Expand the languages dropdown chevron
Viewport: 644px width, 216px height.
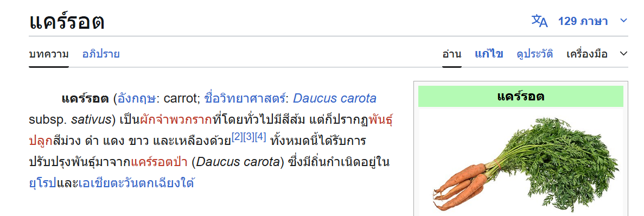[624, 21]
